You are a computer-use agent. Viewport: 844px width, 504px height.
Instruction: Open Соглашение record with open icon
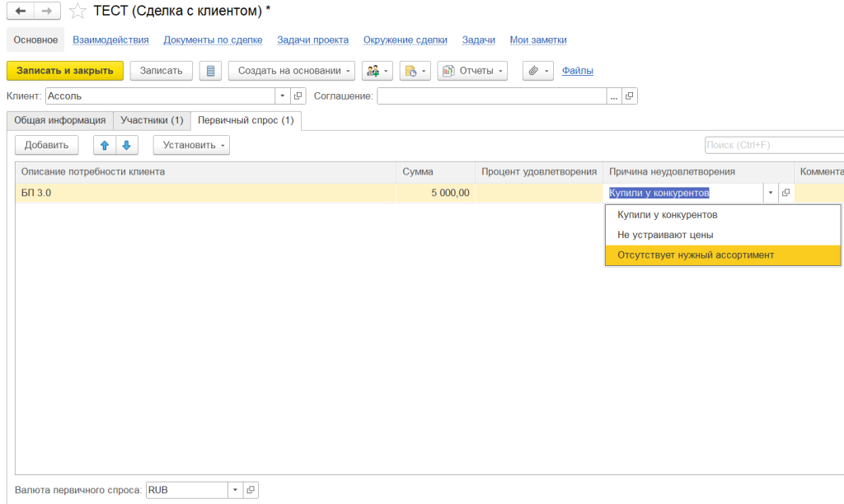click(629, 96)
